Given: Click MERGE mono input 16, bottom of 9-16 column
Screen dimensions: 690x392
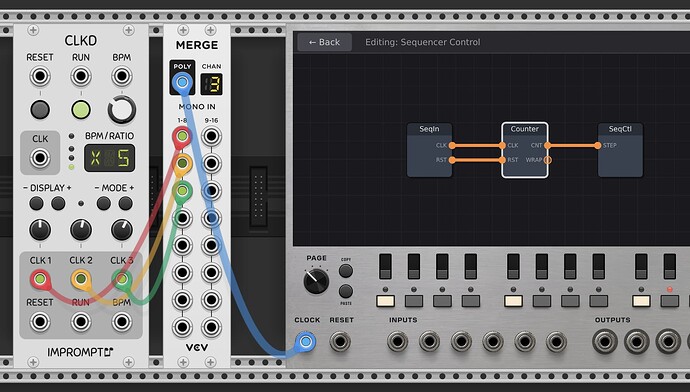Looking at the screenshot, I should click(211, 327).
